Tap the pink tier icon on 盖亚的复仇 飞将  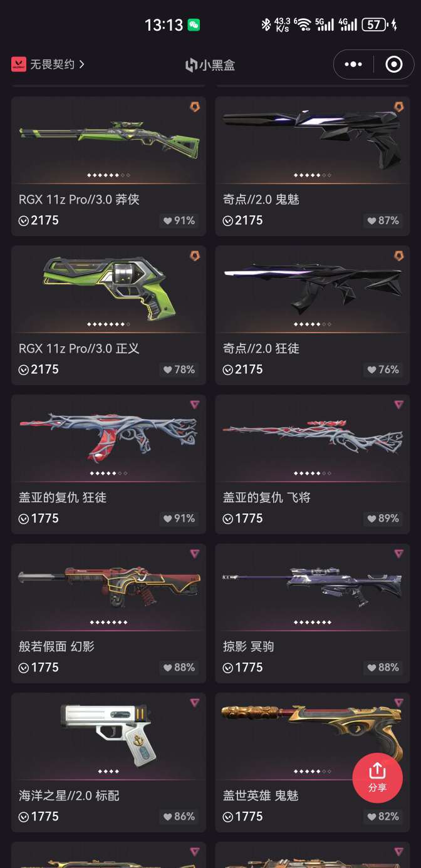click(399, 405)
